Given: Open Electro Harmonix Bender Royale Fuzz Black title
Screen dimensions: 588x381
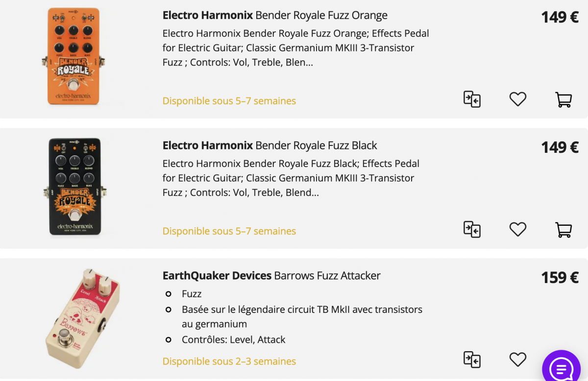Looking at the screenshot, I should pos(269,145).
